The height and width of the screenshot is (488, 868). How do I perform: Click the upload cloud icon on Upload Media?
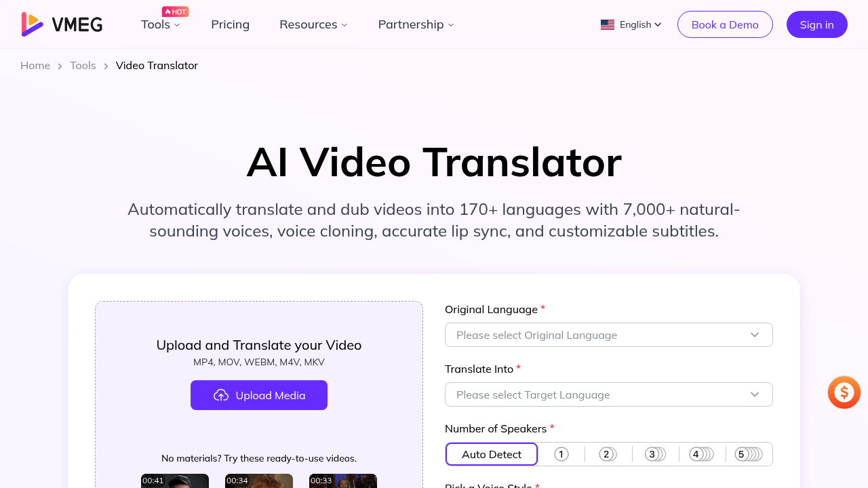pos(220,395)
